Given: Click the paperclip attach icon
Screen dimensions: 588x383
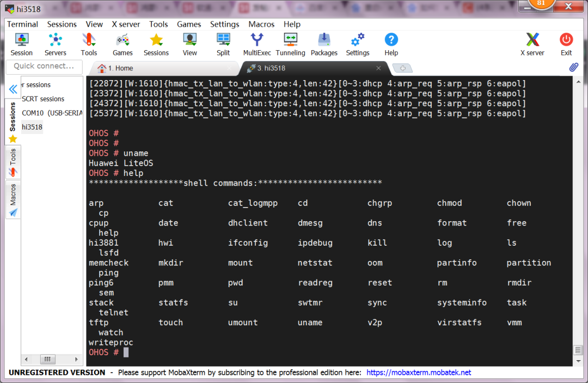Looking at the screenshot, I should [x=573, y=67].
